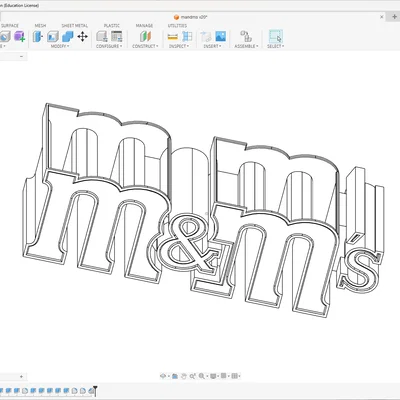The image size is (400, 400).
Task: Click the Look At navigation icon
Action: (175, 376)
